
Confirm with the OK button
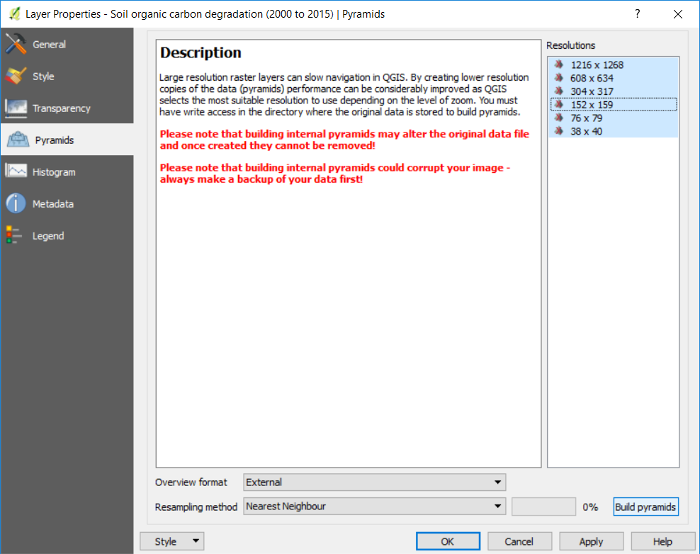coord(448,541)
